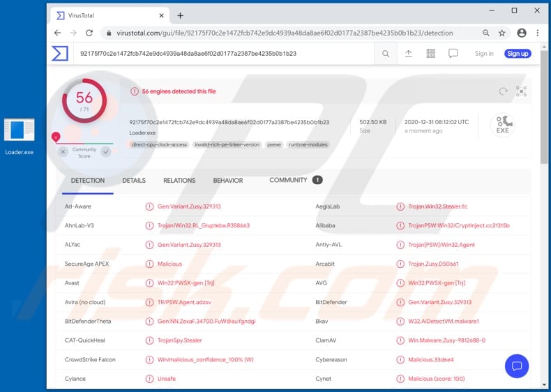Click the 56/71 detection gauge
The width and height of the screenshot is (551, 392).
84,100
